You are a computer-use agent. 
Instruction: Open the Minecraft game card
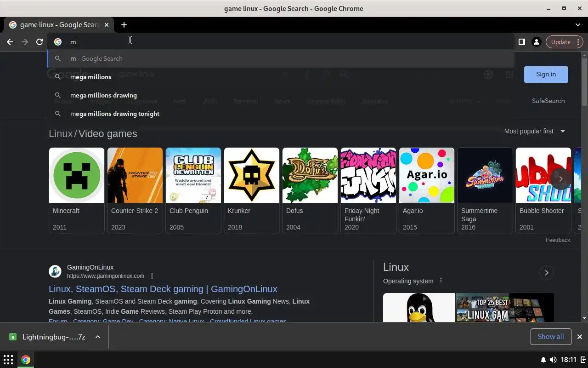point(76,190)
